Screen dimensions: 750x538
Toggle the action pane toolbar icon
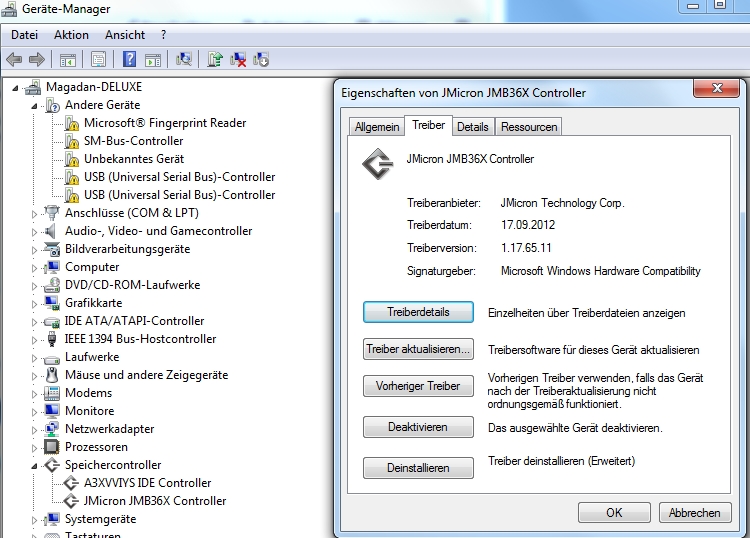(153, 60)
